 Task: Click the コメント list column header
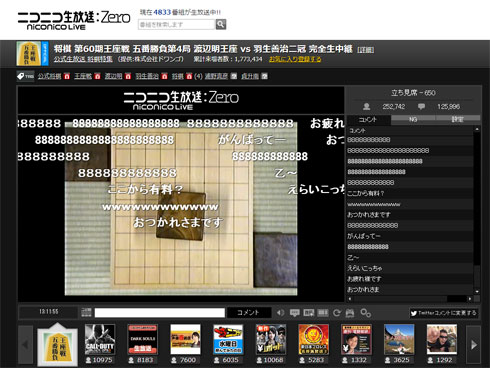click(410, 130)
